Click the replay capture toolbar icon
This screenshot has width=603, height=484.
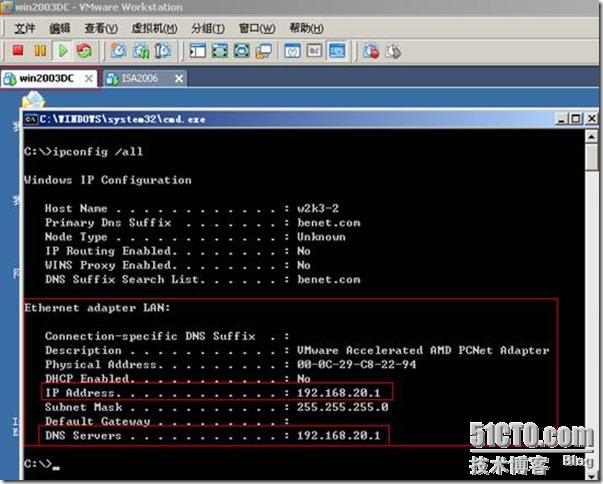pos(393,51)
